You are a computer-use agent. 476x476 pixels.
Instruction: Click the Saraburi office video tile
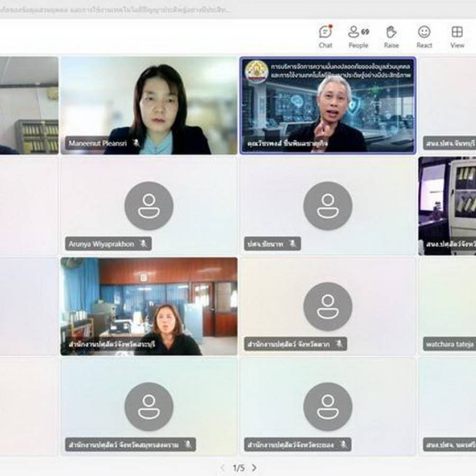pyautogui.click(x=149, y=307)
